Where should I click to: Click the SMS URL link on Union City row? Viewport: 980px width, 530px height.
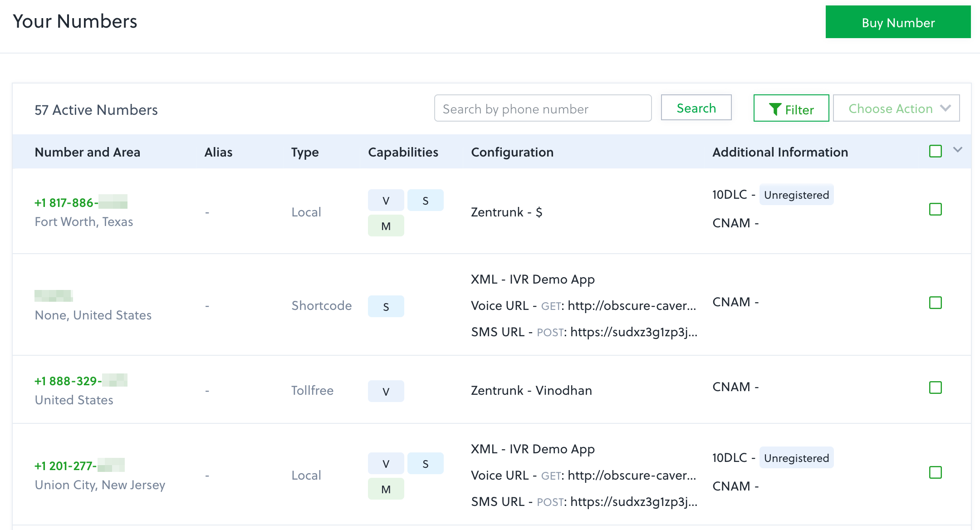coord(633,502)
